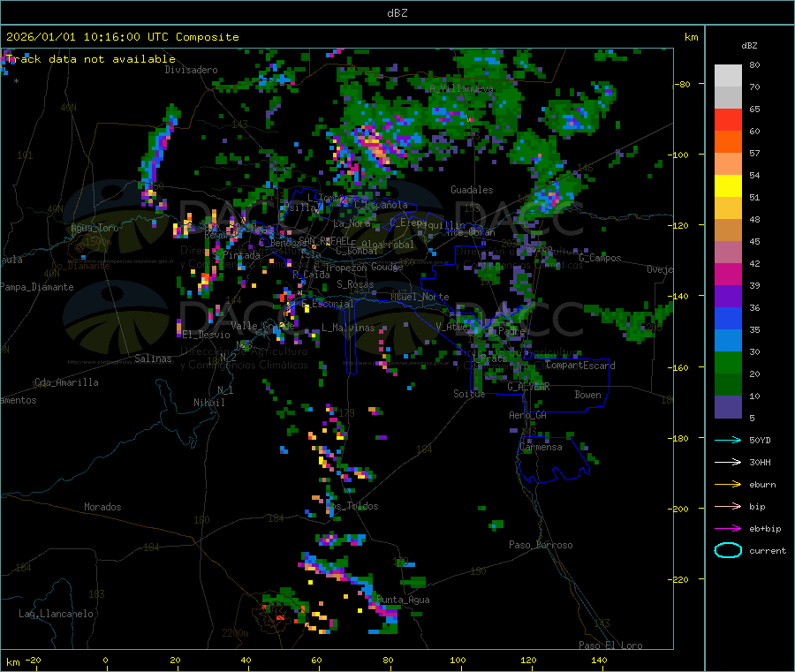Click the Soitue map label
This screenshot has height=672, width=795.
[x=469, y=394]
